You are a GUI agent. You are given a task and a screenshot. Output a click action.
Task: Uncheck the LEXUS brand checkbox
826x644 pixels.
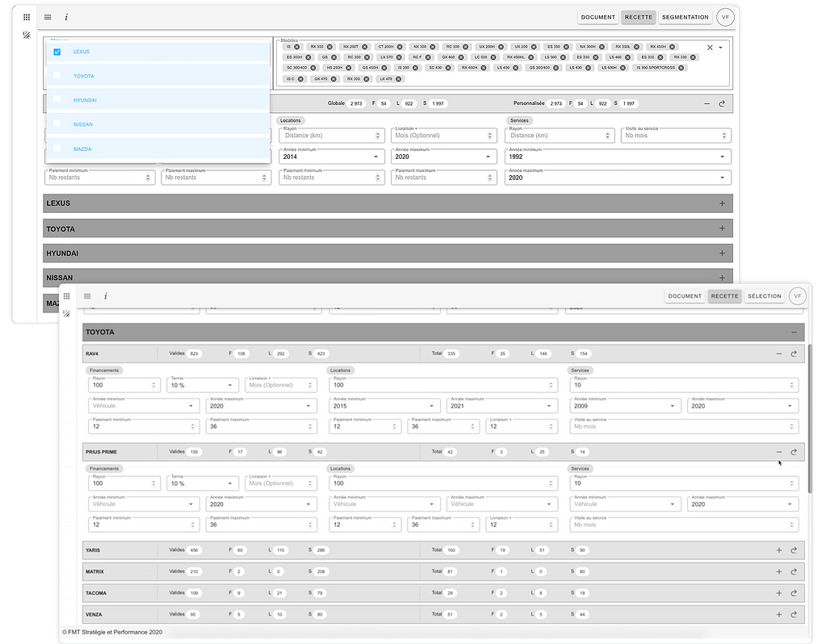[x=57, y=52]
